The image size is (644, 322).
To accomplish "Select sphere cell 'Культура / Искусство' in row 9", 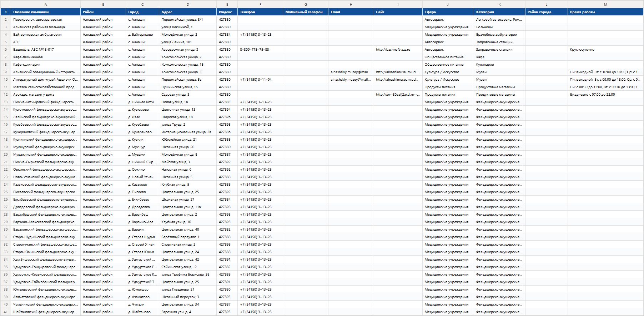I will click(448, 72).
